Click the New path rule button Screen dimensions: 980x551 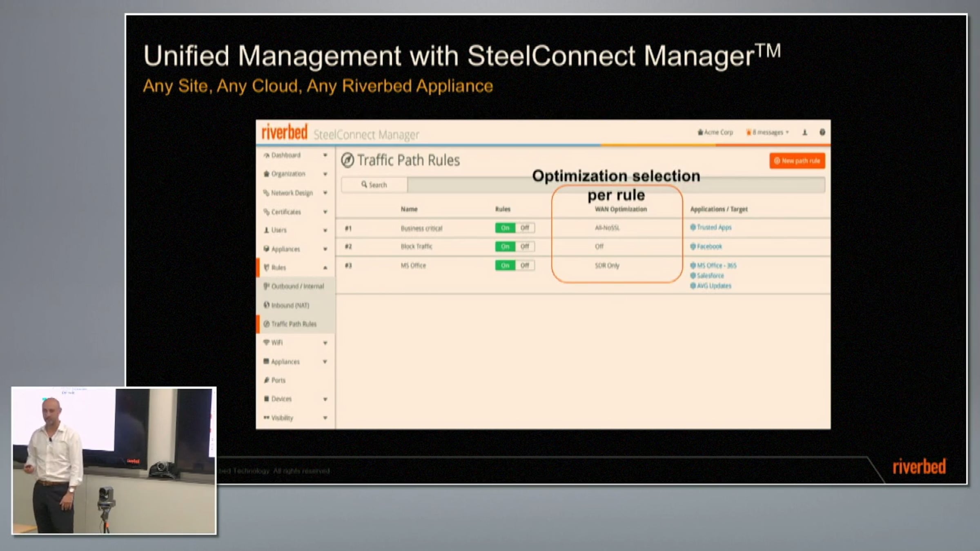point(797,161)
